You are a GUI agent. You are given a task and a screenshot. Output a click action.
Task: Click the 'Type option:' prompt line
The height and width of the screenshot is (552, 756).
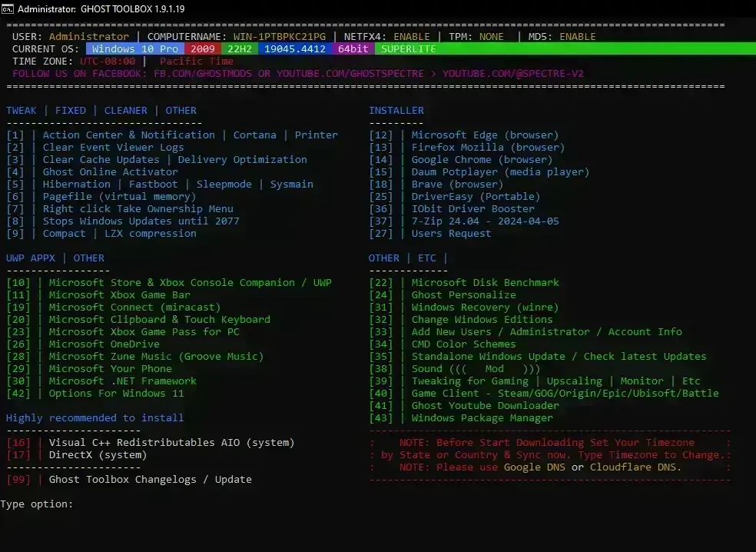(37, 504)
